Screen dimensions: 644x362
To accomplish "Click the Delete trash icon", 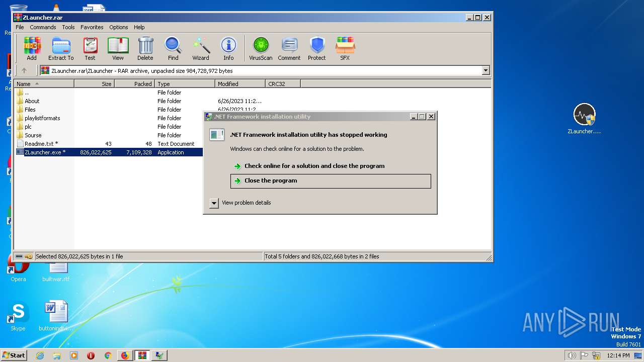I will coord(145,49).
